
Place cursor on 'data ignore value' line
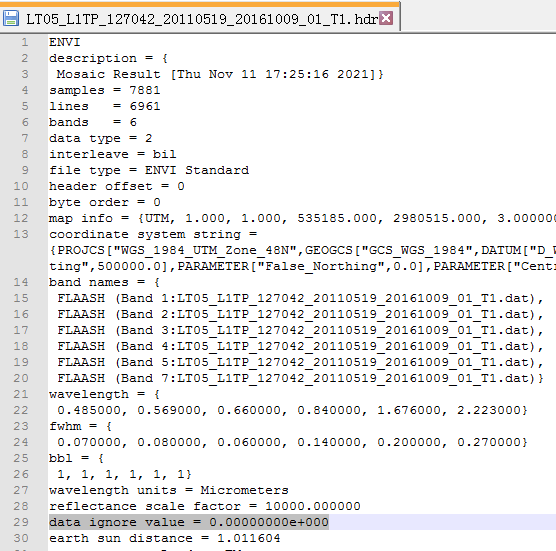click(x=189, y=522)
